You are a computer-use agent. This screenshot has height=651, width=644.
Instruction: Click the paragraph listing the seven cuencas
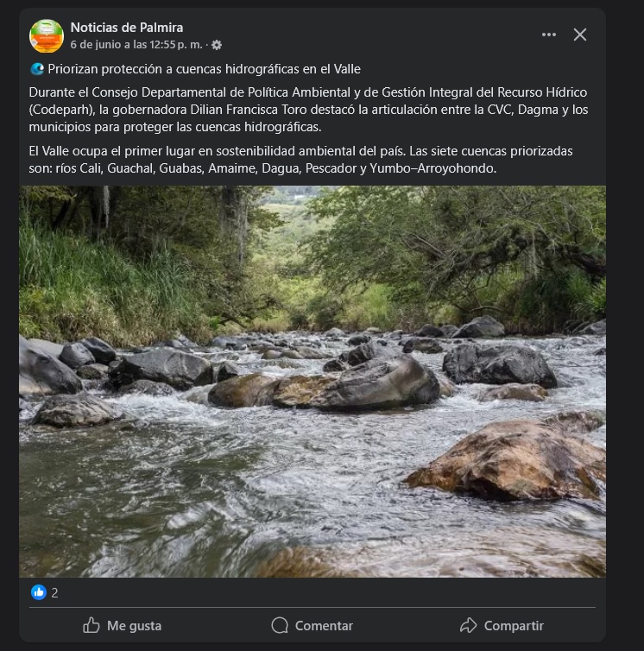(300, 160)
